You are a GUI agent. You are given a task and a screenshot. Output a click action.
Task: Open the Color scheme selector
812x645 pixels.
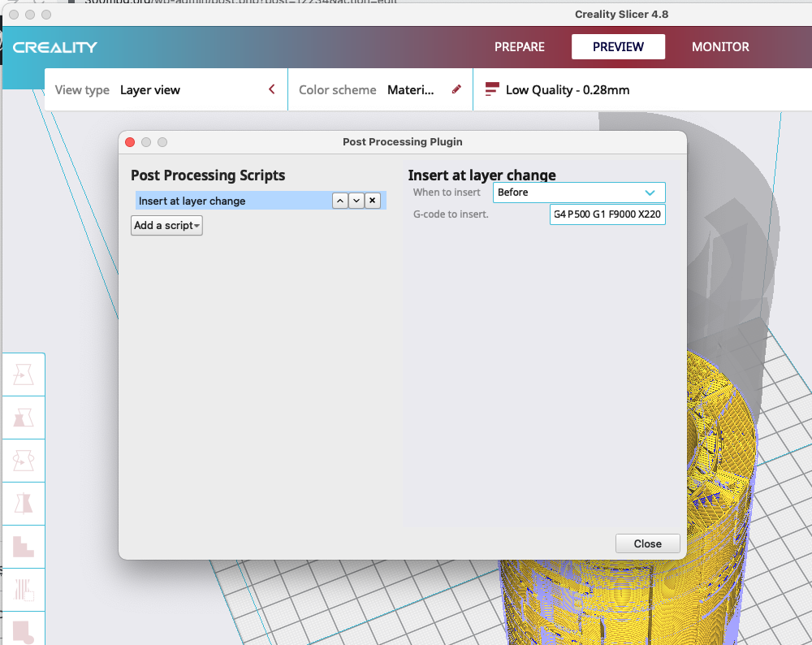pos(380,89)
